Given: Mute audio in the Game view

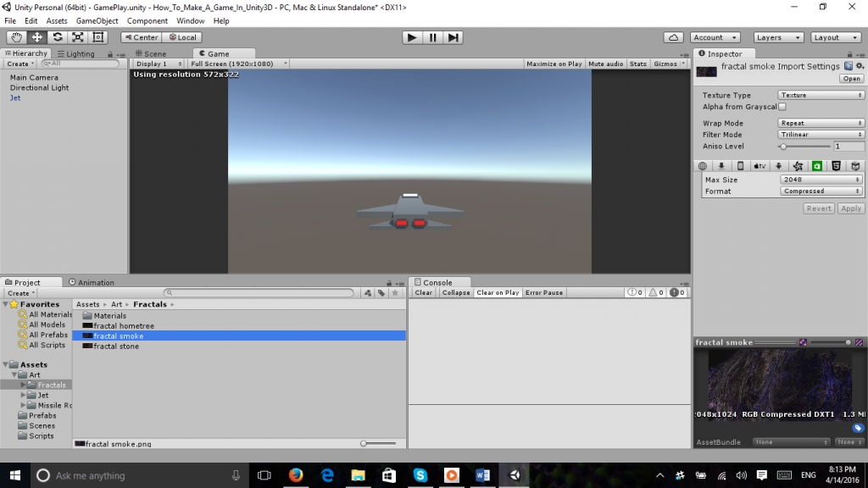Looking at the screenshot, I should tap(605, 63).
